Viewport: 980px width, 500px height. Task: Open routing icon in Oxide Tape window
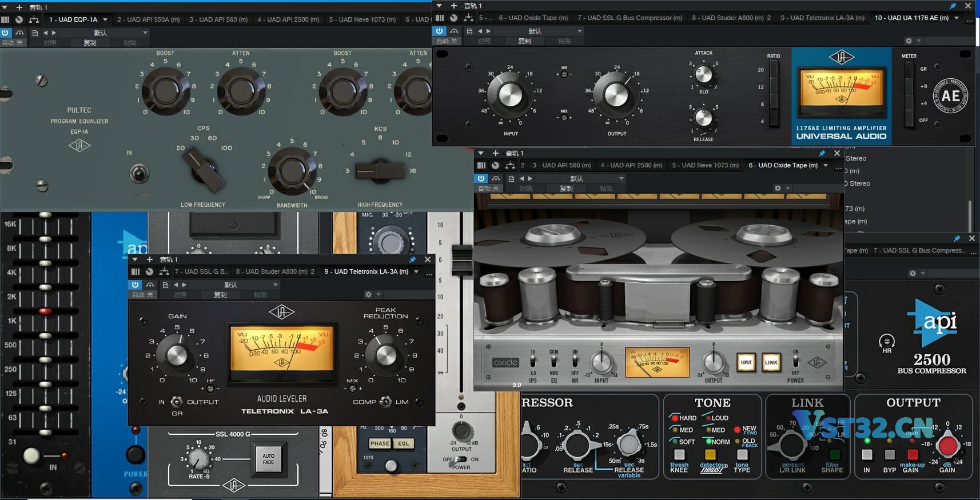(x=510, y=165)
